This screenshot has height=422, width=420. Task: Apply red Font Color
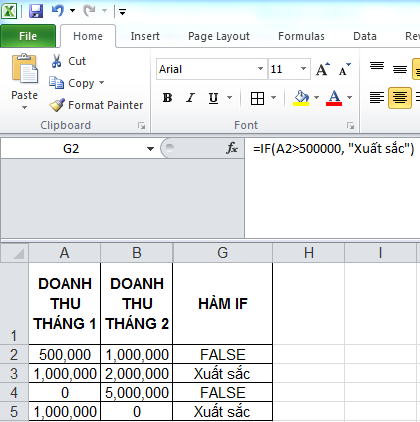coord(334,98)
